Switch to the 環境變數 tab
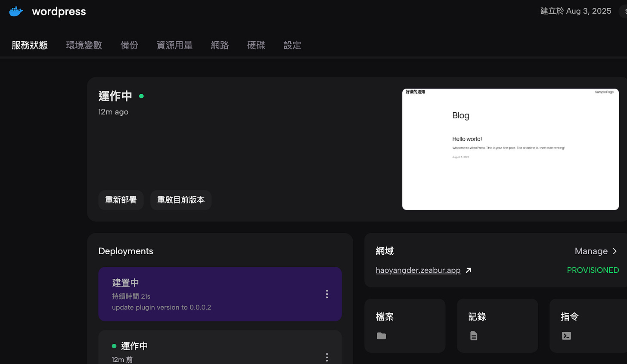This screenshot has height=364, width=627. point(84,45)
